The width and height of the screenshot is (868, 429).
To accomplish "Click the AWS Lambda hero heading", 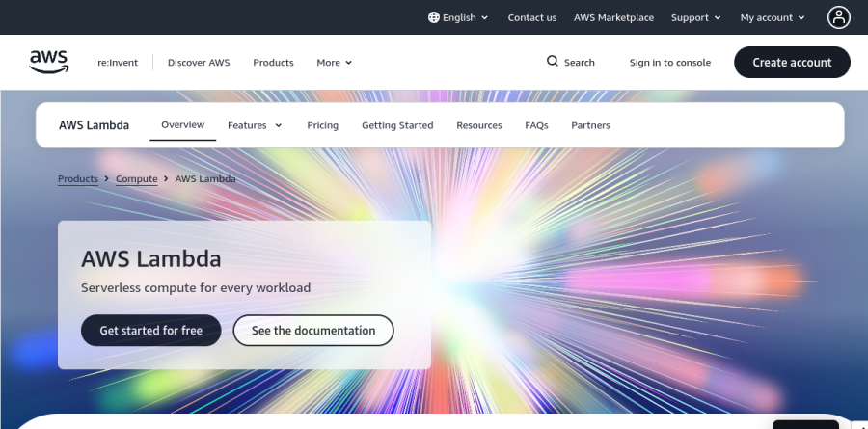I will [x=151, y=259].
